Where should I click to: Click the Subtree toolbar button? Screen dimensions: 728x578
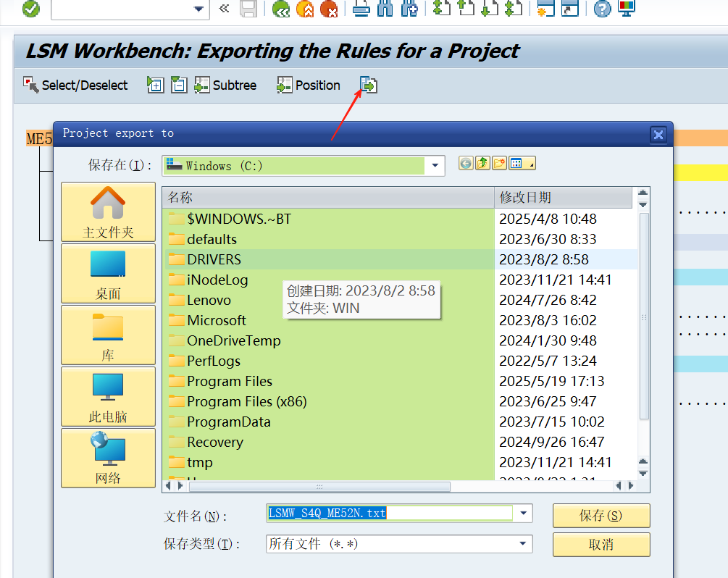(225, 85)
